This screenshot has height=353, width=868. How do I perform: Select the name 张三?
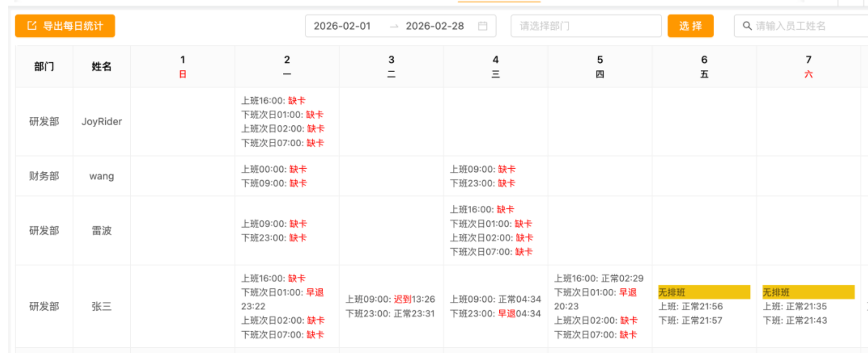101,306
